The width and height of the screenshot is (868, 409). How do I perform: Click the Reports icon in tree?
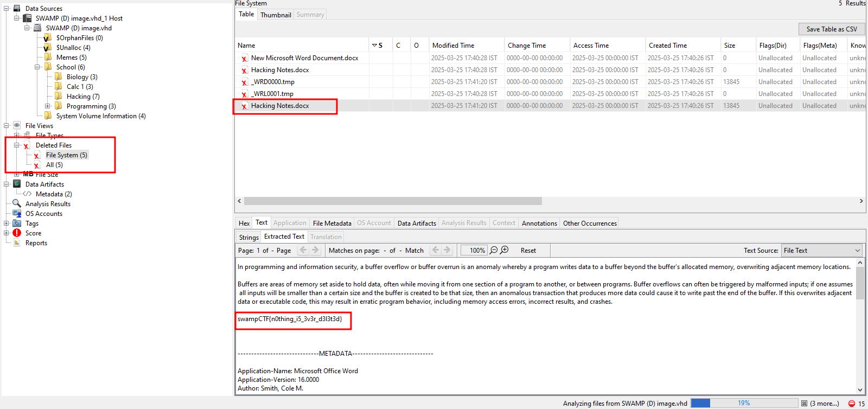coord(17,242)
